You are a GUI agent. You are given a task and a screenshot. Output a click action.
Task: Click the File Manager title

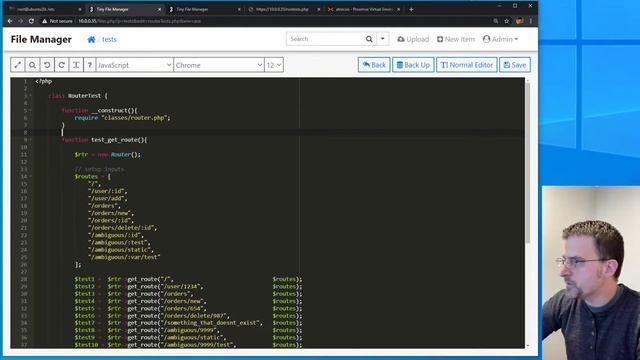(41, 39)
